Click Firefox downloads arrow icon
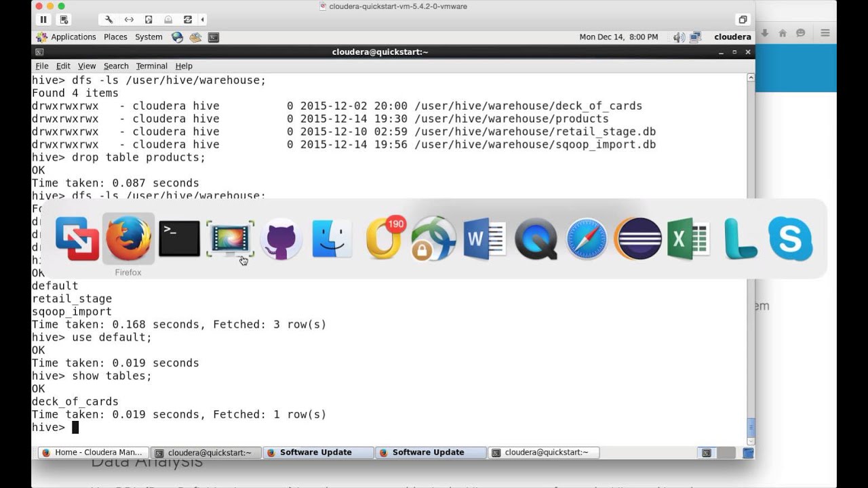This screenshot has width=868, height=488. [765, 33]
